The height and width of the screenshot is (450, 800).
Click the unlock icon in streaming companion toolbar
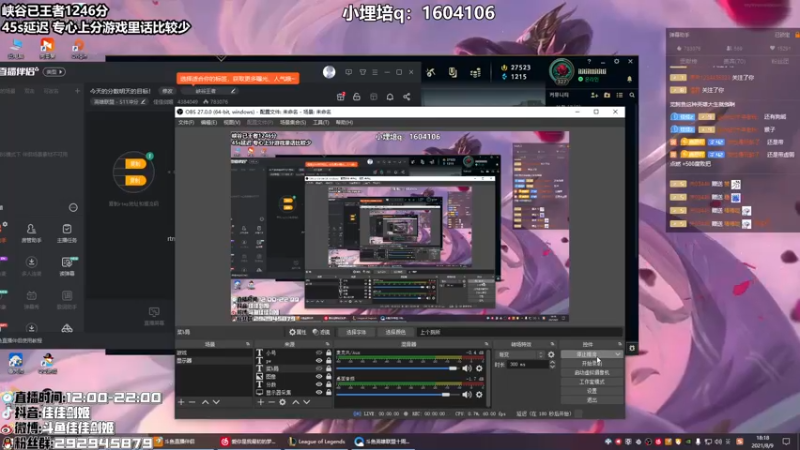(x=357, y=97)
